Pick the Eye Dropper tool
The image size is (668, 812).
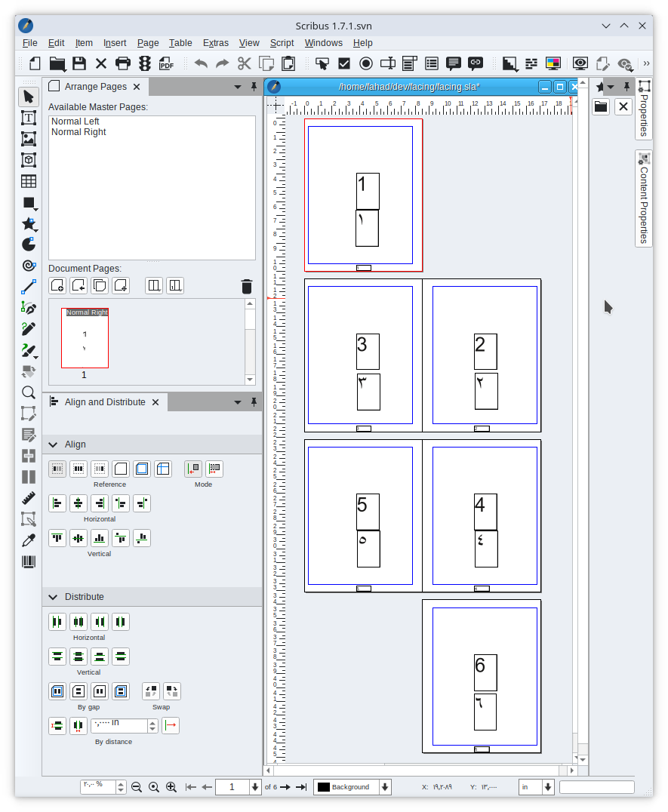tap(29, 540)
